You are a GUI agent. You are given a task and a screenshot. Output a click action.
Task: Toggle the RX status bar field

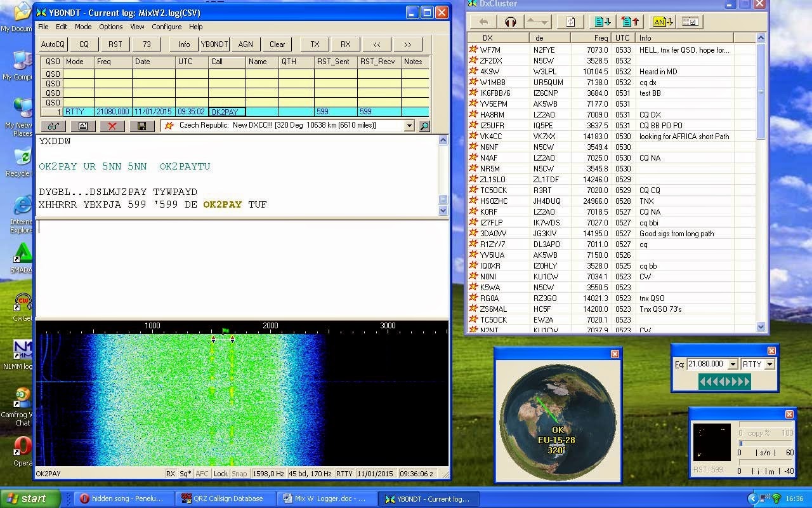[x=171, y=474]
